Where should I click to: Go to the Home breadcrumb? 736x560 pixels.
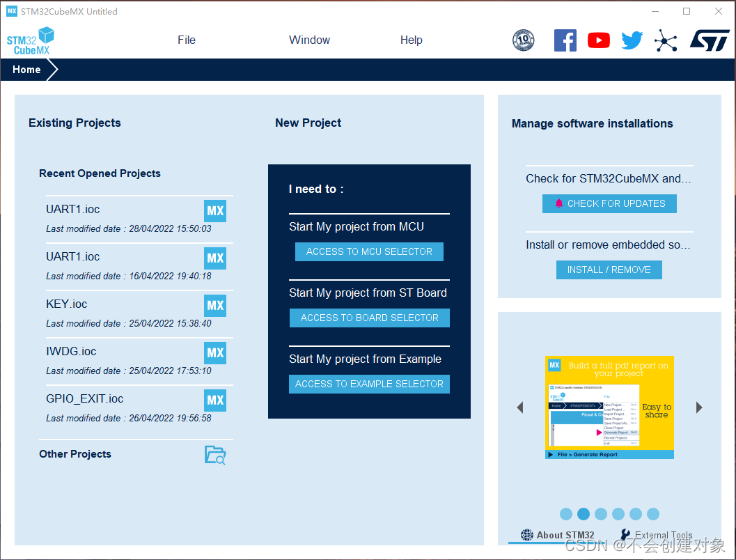[x=26, y=70]
